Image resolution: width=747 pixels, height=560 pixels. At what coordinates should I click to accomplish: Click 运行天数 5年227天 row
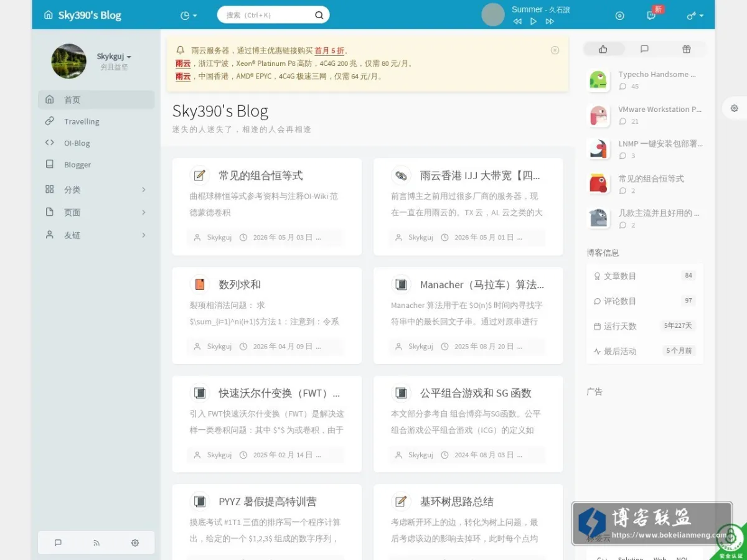pos(645,326)
